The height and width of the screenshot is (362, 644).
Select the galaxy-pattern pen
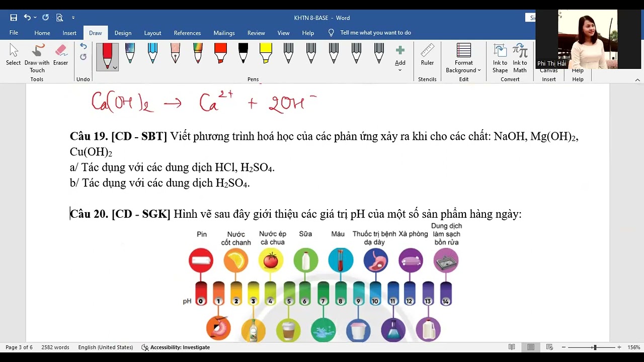[x=130, y=53]
